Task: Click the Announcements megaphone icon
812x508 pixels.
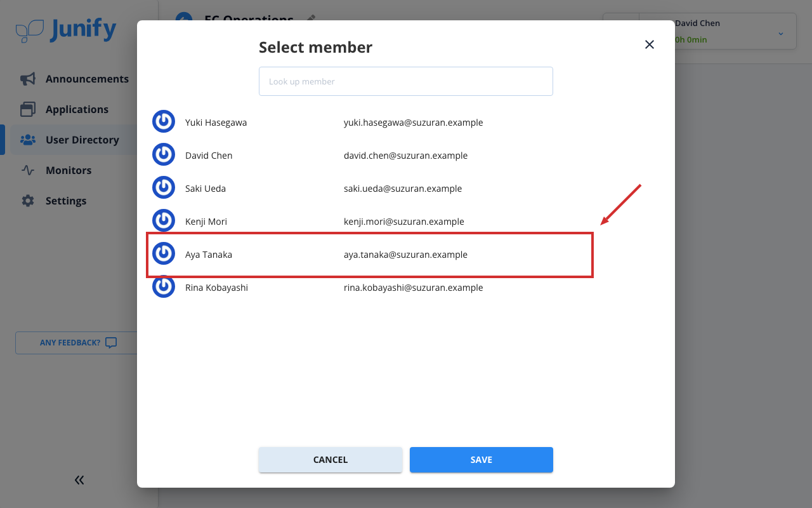Action: pos(28,79)
